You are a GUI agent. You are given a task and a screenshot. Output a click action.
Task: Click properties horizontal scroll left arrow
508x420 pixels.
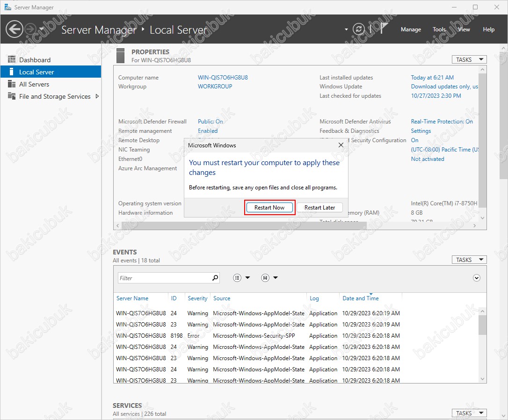coord(117,225)
